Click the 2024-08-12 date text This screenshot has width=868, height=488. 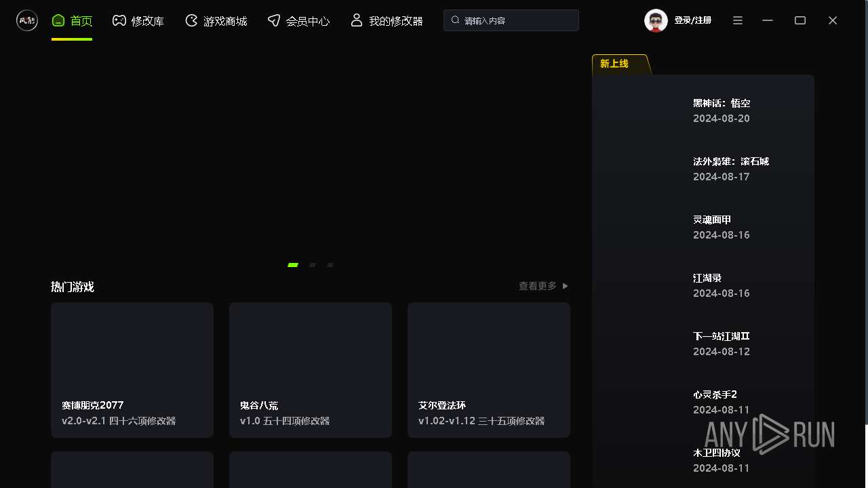[x=722, y=352]
